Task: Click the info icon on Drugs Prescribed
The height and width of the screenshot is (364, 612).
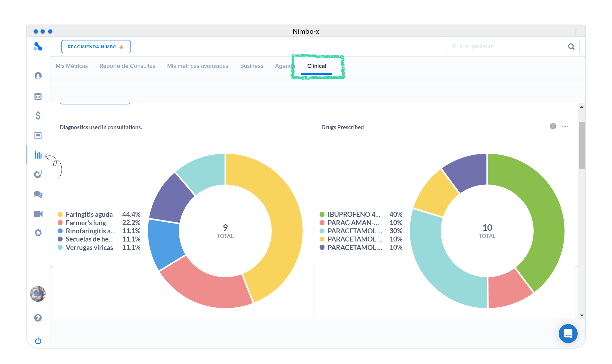Action: pyautogui.click(x=553, y=126)
